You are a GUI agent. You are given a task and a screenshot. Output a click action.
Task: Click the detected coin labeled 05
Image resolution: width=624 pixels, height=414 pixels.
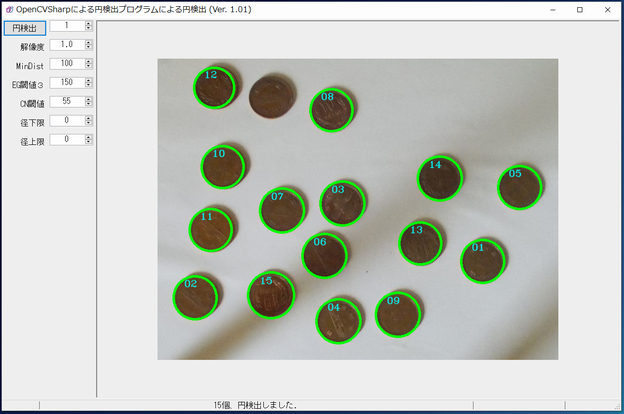point(519,187)
